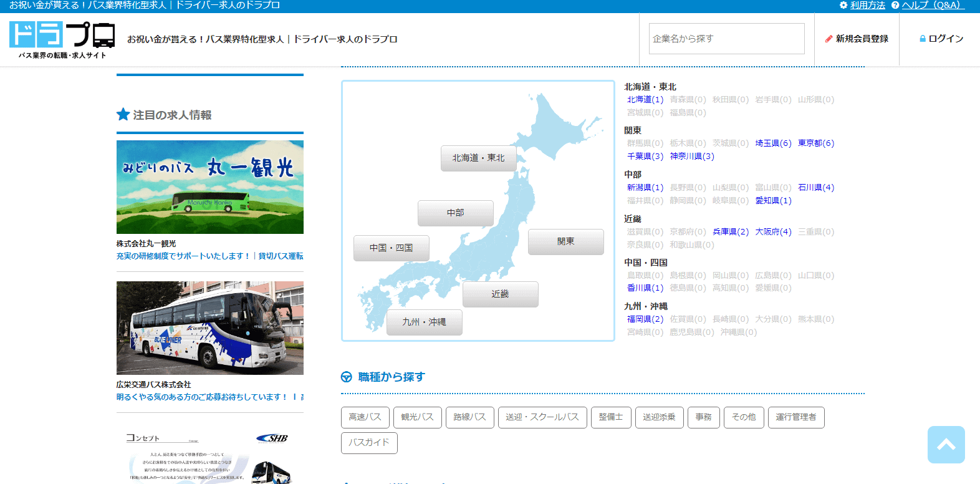Filter jobs by 高速バス
Viewport: 980px width, 484px height.
(x=365, y=417)
